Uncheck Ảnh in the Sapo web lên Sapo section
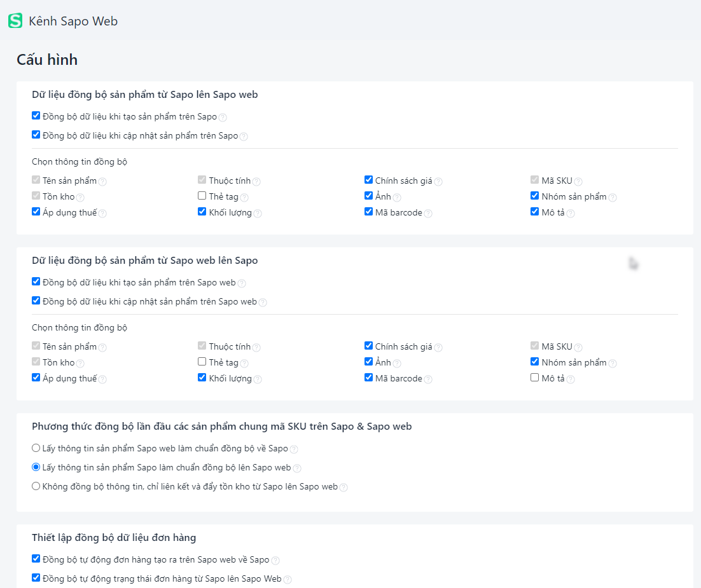The image size is (701, 588). pyautogui.click(x=369, y=362)
